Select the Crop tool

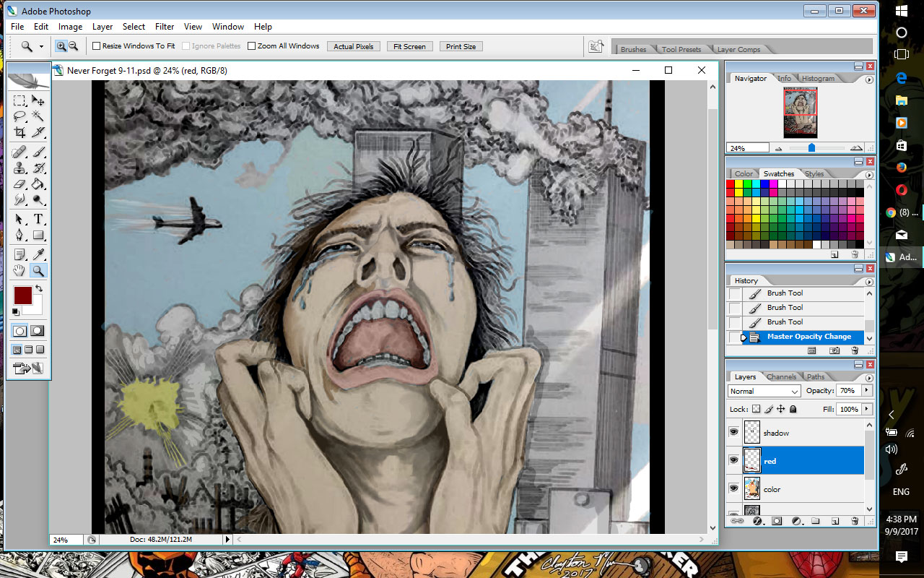pos(19,132)
